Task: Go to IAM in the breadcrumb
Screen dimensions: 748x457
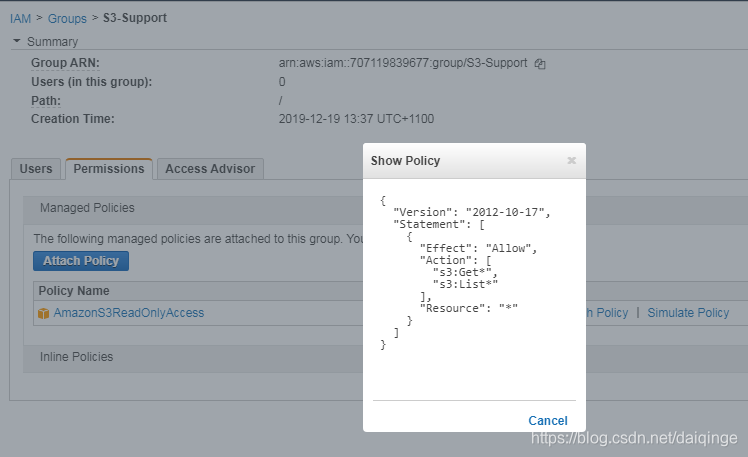Action: (x=21, y=19)
